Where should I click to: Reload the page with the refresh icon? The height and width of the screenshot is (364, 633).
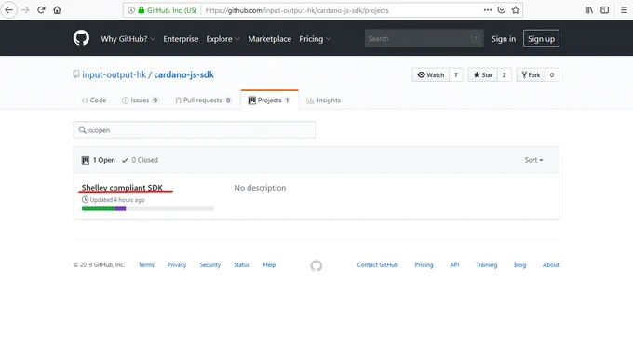pyautogui.click(x=41, y=10)
